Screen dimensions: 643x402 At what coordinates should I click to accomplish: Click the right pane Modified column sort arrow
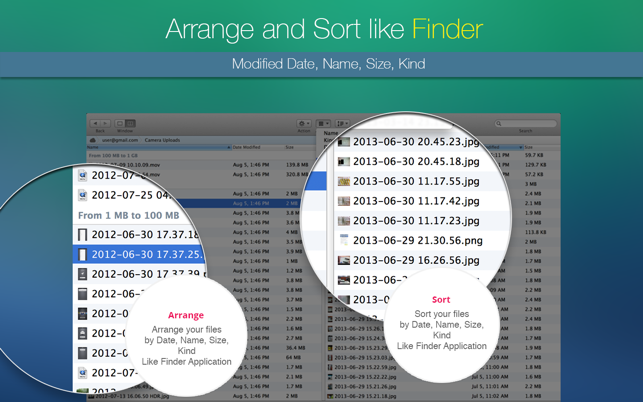tap(521, 147)
